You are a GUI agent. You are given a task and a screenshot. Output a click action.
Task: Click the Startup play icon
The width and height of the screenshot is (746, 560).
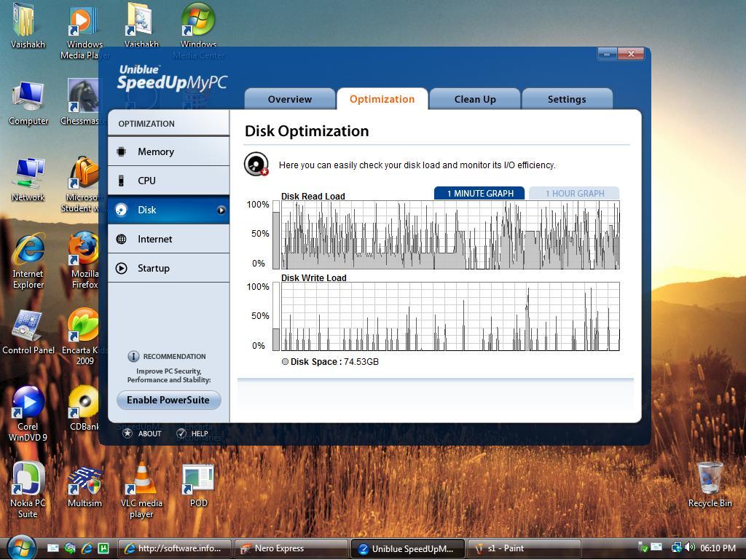122,268
